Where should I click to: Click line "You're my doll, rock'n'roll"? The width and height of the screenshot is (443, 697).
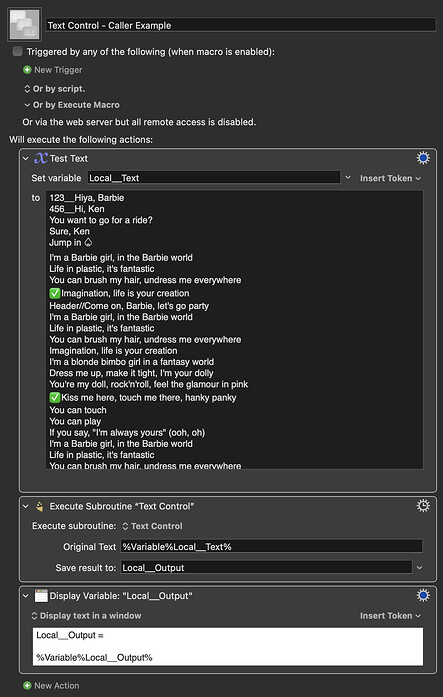[x=149, y=384]
